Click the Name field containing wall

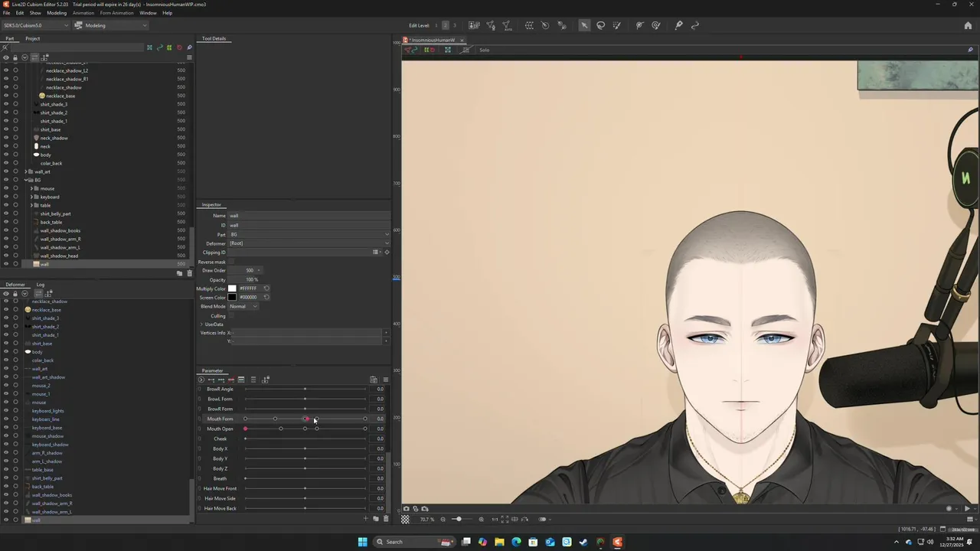(x=309, y=216)
